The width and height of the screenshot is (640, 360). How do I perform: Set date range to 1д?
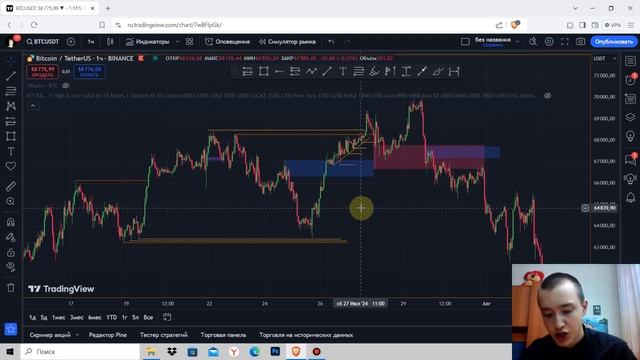click(32, 317)
